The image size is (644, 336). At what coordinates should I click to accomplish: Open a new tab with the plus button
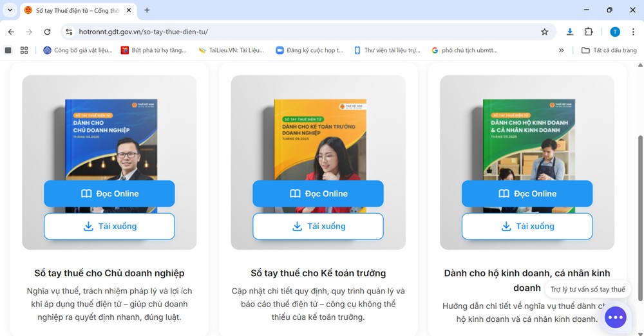147,10
